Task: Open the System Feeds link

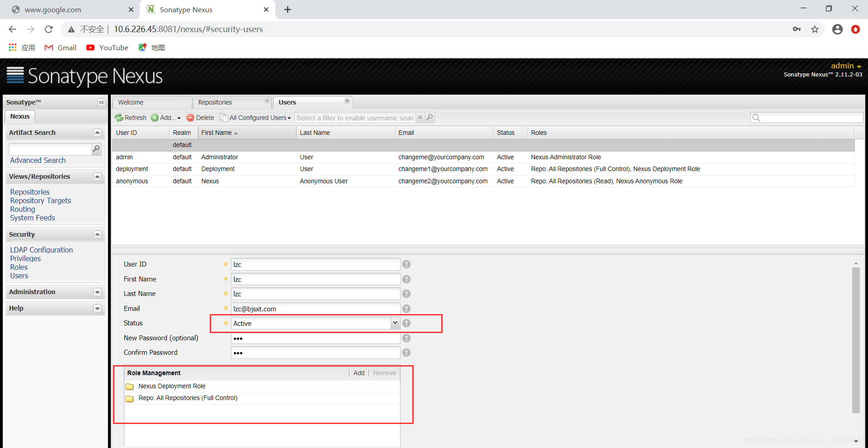Action: click(33, 218)
